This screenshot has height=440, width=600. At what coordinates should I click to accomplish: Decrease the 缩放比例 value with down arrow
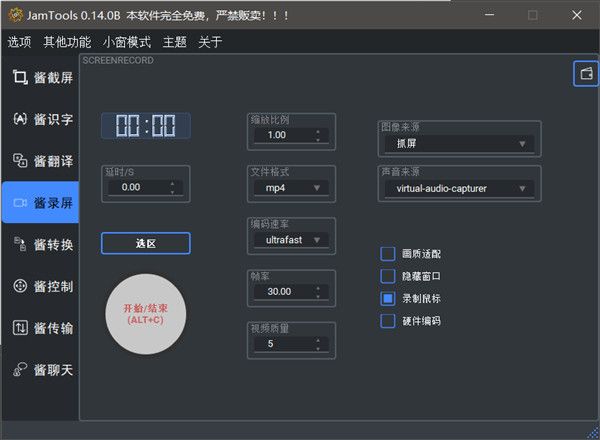(x=318, y=140)
